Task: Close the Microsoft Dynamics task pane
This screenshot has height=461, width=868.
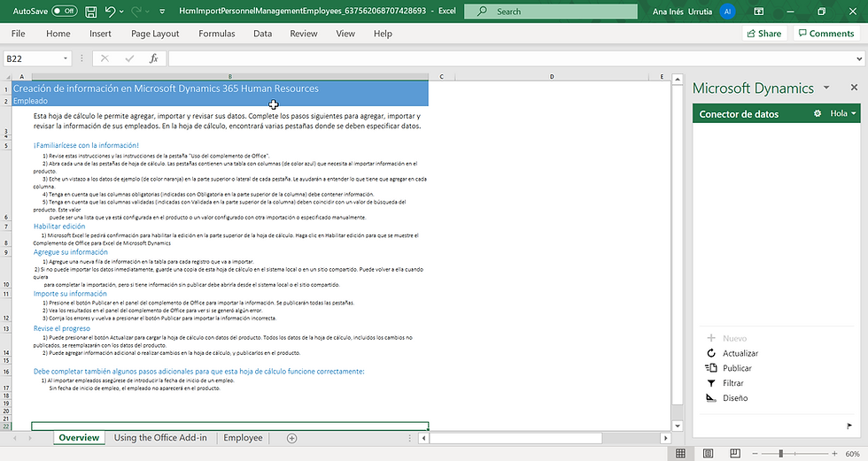Action: (854, 88)
